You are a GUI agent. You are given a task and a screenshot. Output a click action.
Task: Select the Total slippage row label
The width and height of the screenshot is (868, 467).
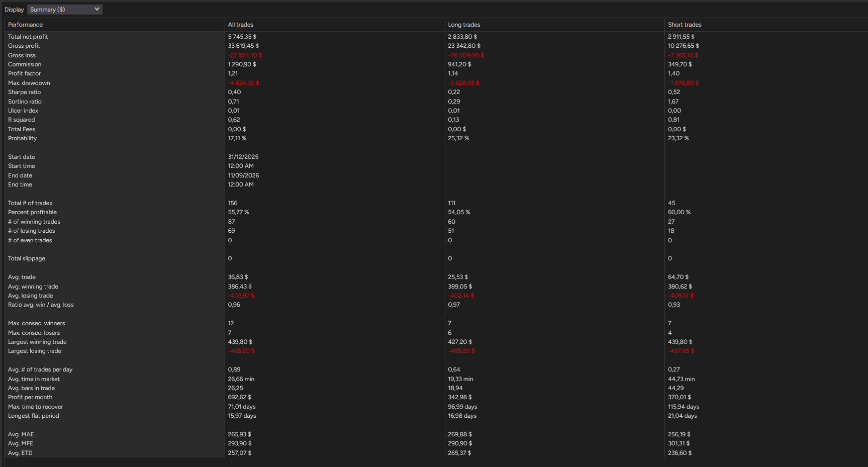(x=27, y=258)
